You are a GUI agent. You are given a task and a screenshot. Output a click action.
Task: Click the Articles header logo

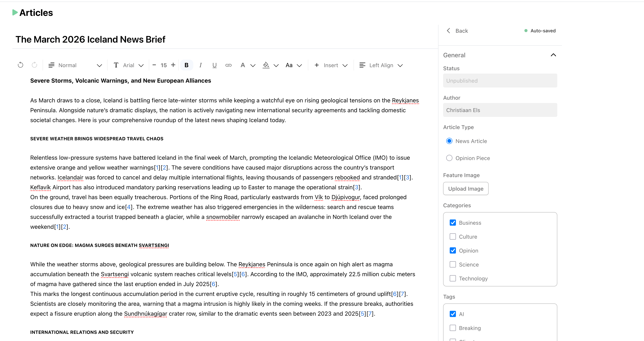pos(32,13)
